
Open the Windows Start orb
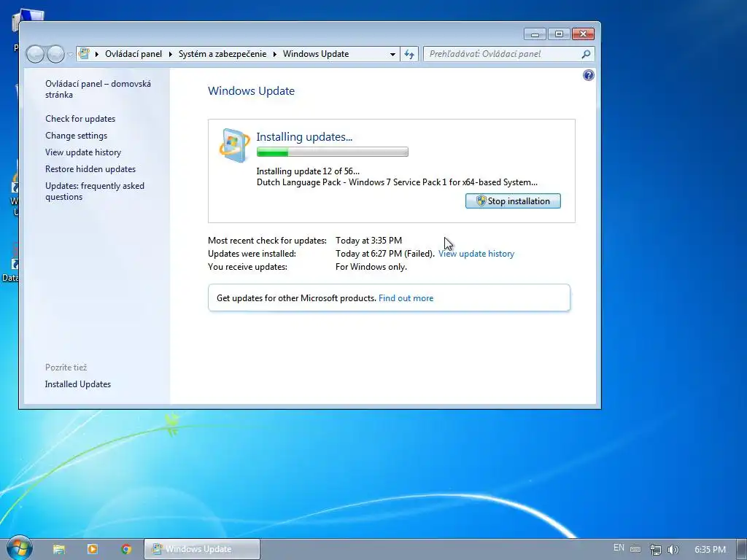[19, 548]
